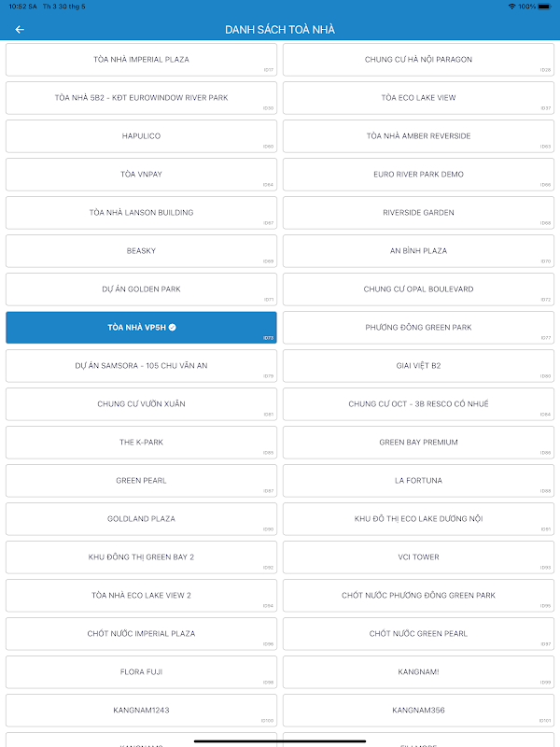Tap the checkmark icon on TÒA NHÀ VP5H
Viewport: 560px width, 747px height.
pyautogui.click(x=173, y=328)
